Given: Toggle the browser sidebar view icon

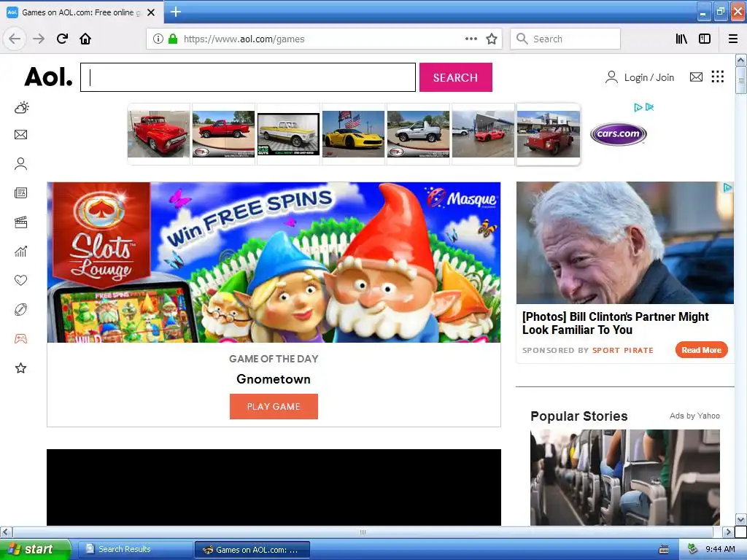Looking at the screenshot, I should [x=705, y=39].
